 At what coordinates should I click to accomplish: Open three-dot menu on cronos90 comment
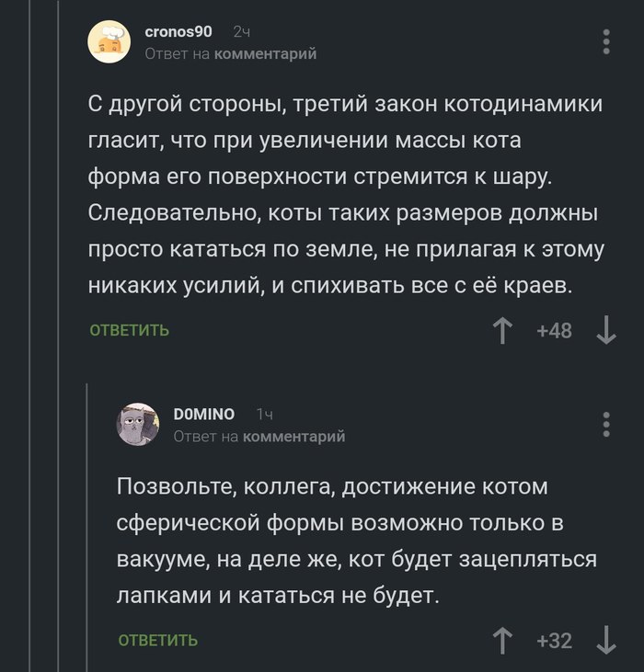click(x=605, y=42)
